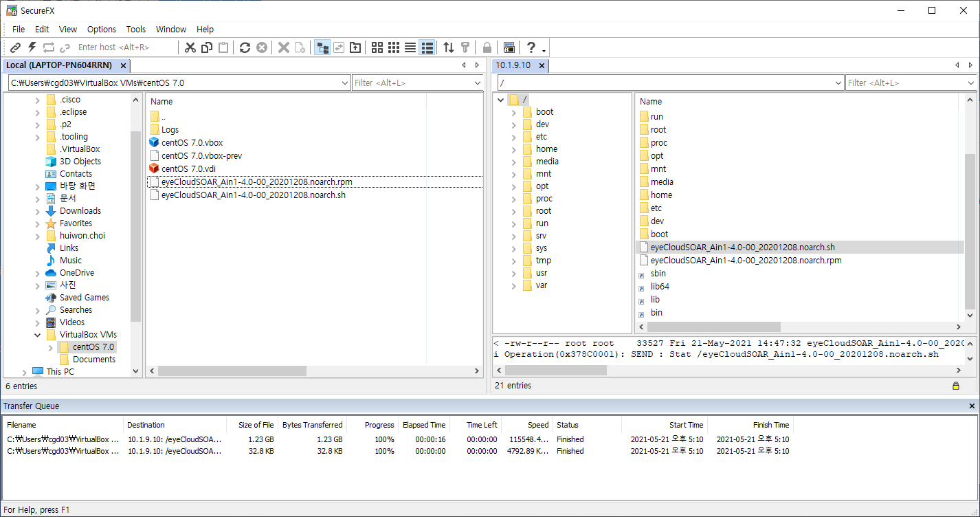980x517 pixels.
Task: Click the Refresh icon in toolbar
Action: coord(245,47)
